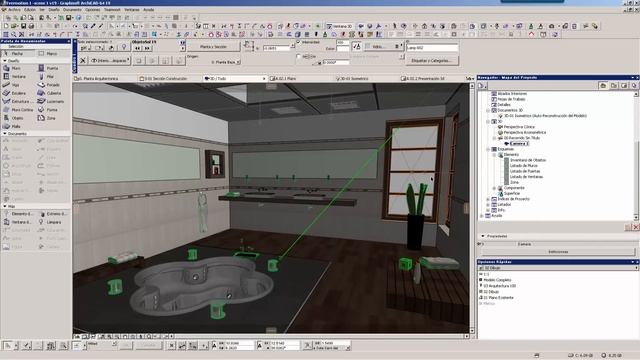This screenshot has width=640, height=360.
Task: Collapse the Documento tool group
Action: tap(5, 133)
